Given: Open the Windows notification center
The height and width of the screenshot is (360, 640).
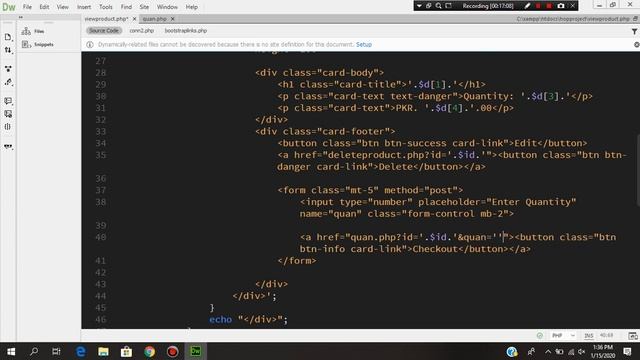Looking at the screenshot, I should click(627, 351).
